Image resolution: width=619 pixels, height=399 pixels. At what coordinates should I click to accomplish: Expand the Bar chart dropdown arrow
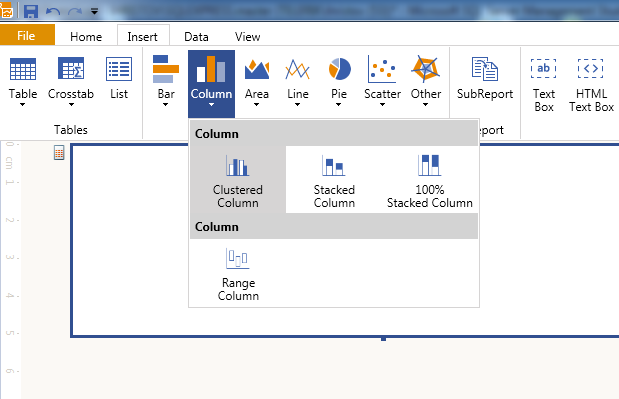pos(165,105)
